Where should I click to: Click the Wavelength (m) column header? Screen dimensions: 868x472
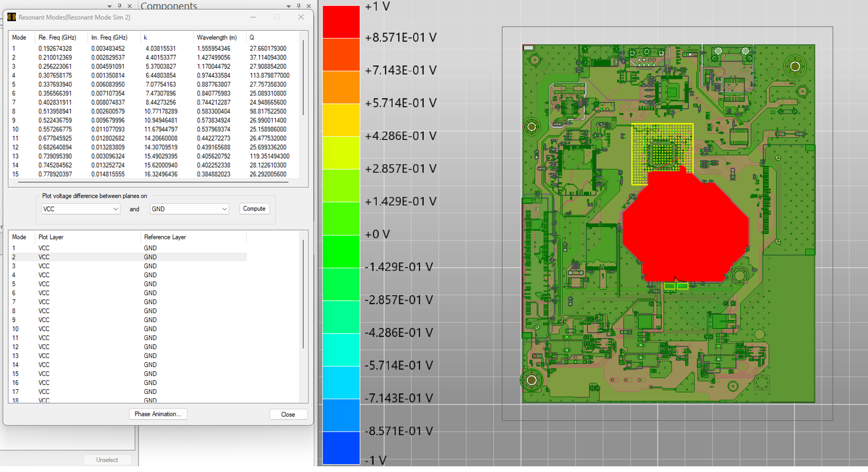tap(217, 37)
